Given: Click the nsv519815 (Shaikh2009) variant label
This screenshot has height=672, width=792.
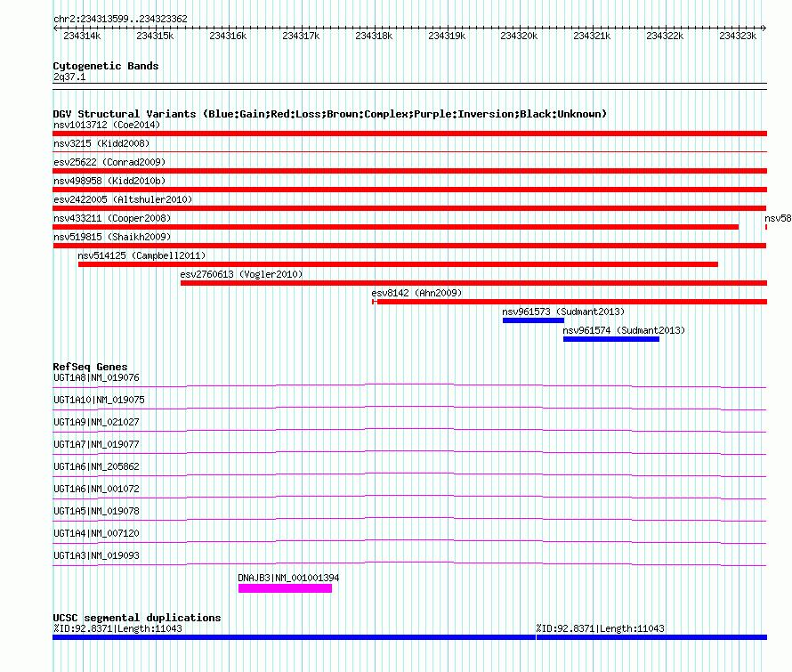Looking at the screenshot, I should [x=112, y=237].
